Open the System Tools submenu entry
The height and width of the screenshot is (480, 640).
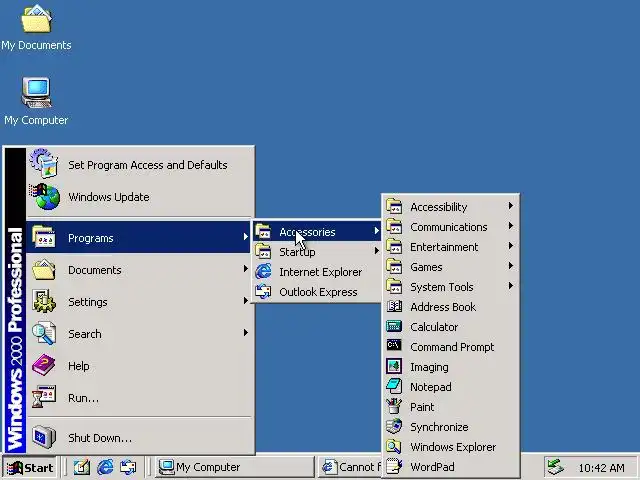coord(451,287)
